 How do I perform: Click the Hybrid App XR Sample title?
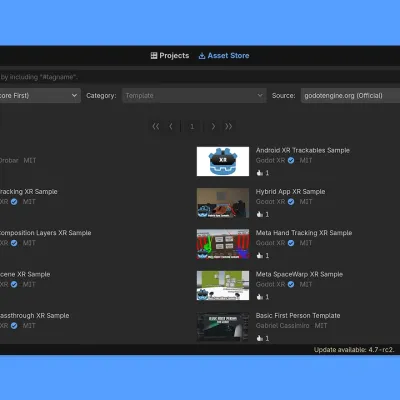coord(290,192)
